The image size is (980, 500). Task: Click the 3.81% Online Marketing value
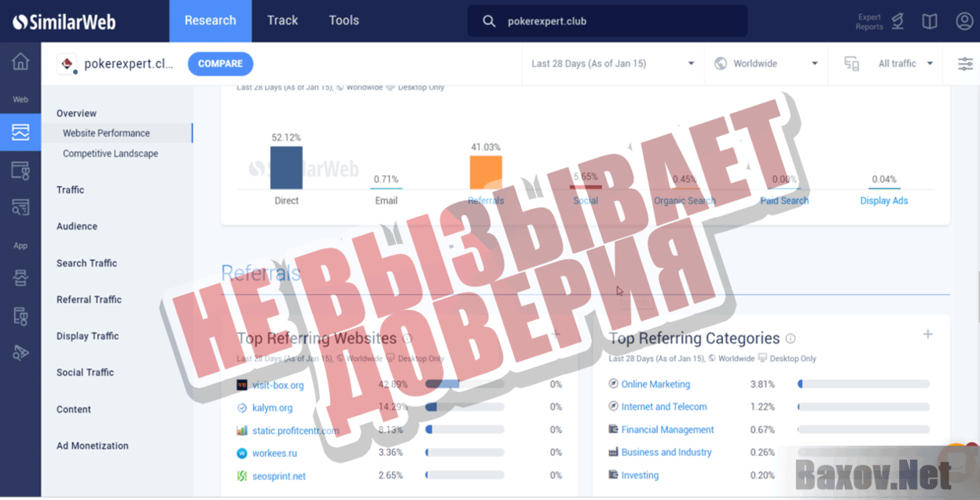(x=762, y=384)
